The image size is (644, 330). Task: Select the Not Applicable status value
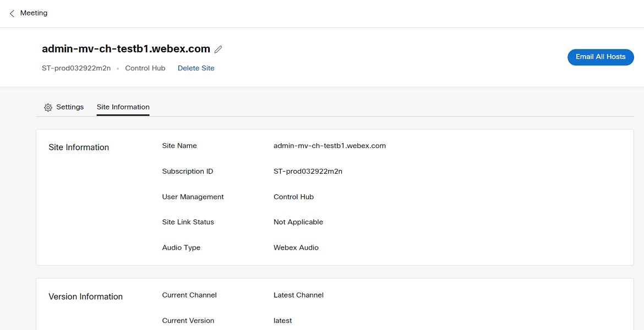[x=298, y=222]
